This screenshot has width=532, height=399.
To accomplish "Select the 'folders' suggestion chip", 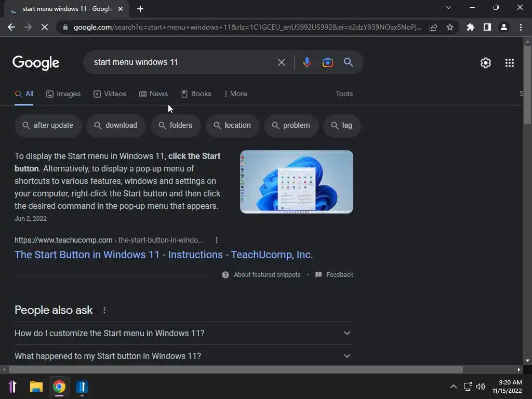I will 176,126.
